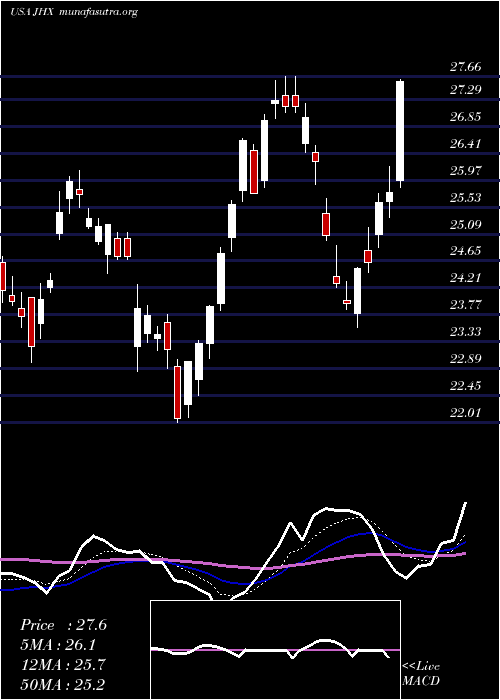
Task: Click inside the Live MACD inset chart
Action: 275,650
